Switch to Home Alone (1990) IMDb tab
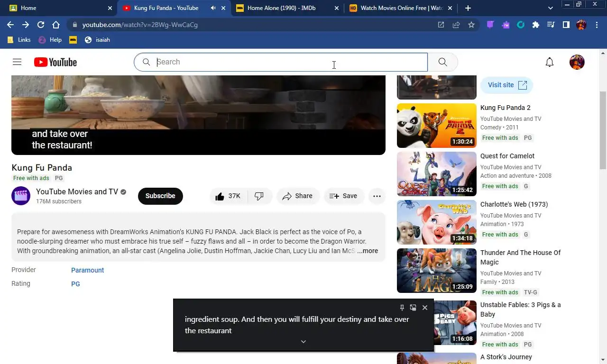 point(287,8)
